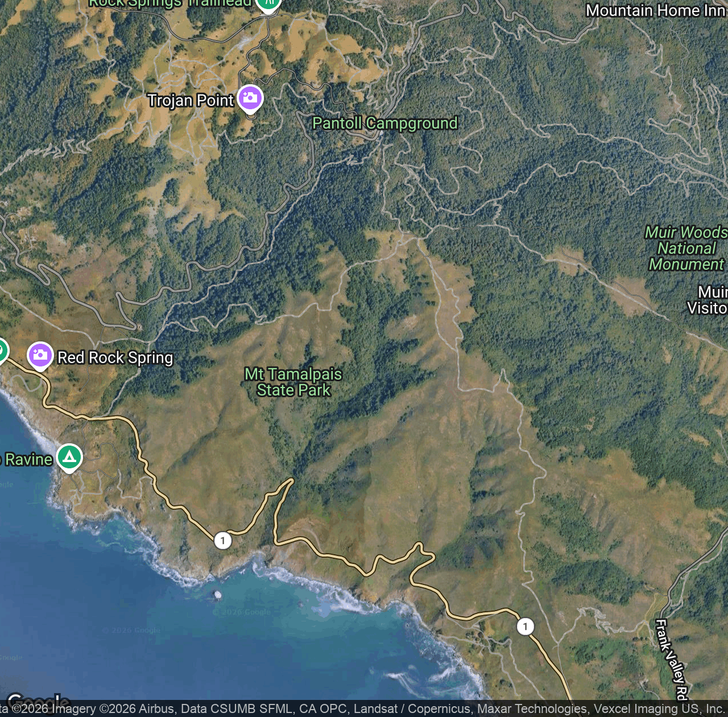This screenshot has height=717, width=728.
Task: Select the Trojan Point place label
Action: pos(191,101)
